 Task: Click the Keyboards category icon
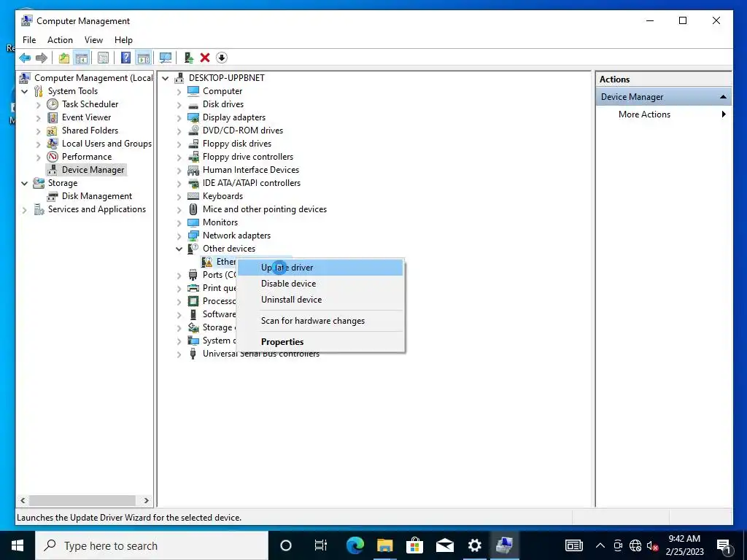(x=193, y=196)
